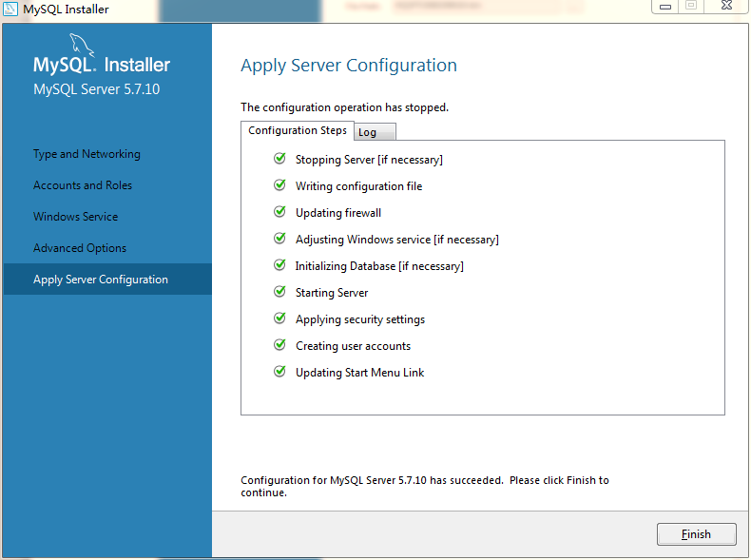Select the Apply Server Configuration sidebar step
This screenshot has width=751, height=560.
pyautogui.click(x=101, y=280)
